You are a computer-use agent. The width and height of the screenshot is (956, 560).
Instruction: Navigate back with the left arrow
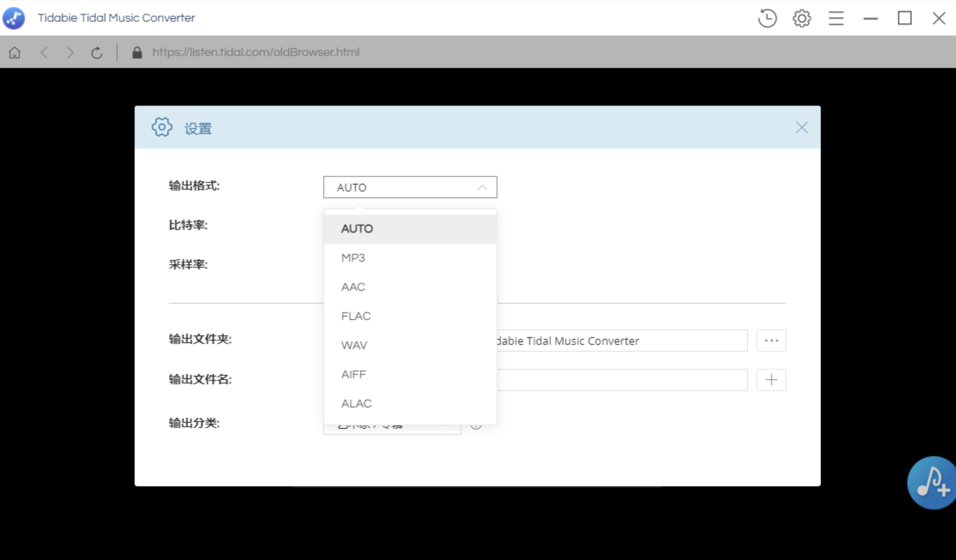pyautogui.click(x=44, y=53)
